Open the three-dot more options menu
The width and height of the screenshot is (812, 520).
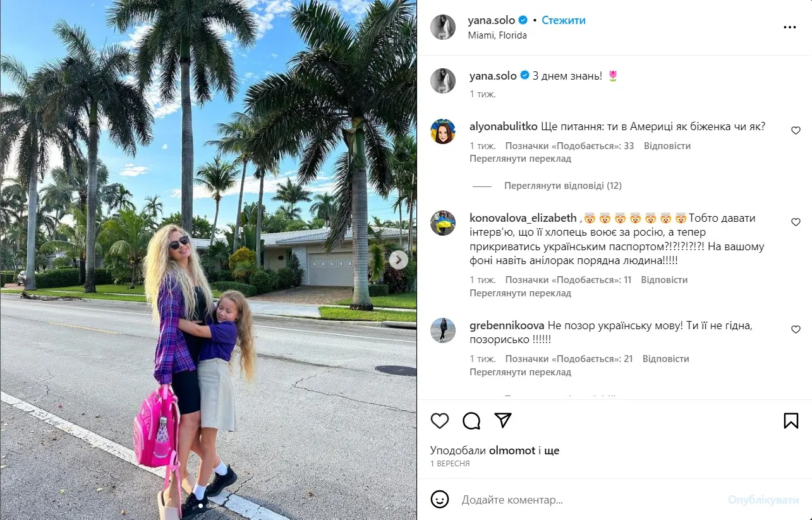790,27
